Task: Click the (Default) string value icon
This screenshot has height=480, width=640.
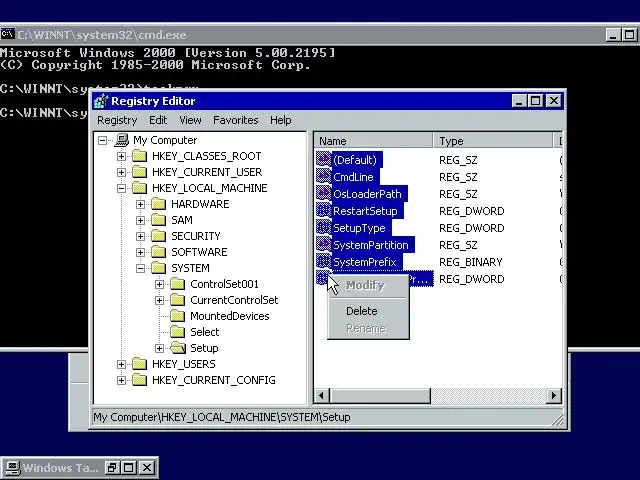Action: coord(324,159)
